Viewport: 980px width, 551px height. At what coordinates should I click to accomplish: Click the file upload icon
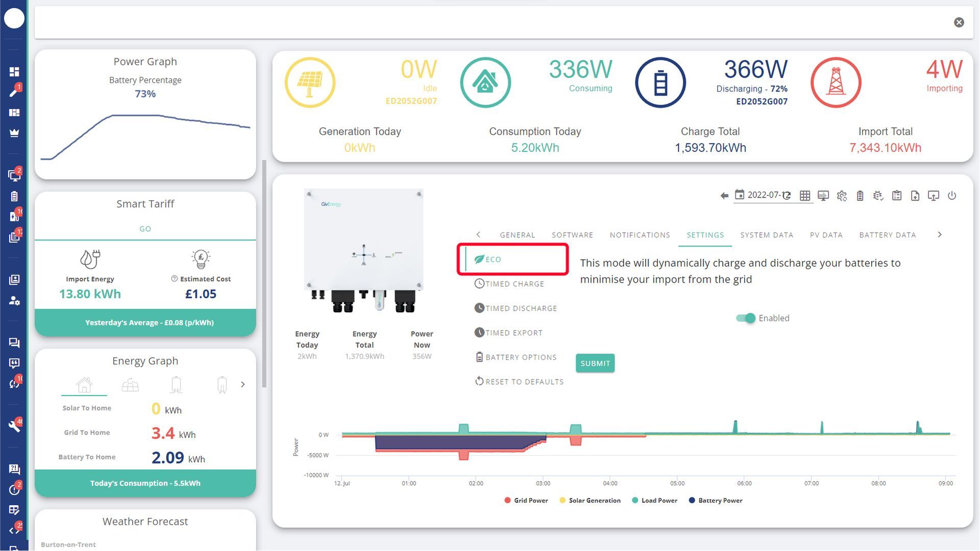(915, 195)
